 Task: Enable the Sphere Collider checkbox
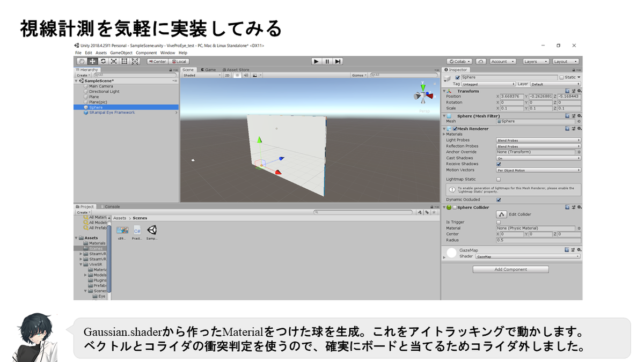(455, 207)
